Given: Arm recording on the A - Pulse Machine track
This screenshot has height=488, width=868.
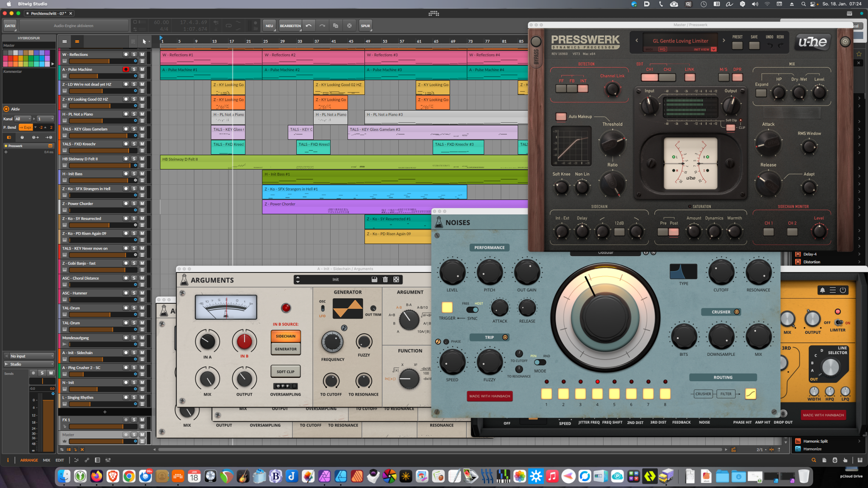Looking at the screenshot, I should pyautogui.click(x=126, y=69).
